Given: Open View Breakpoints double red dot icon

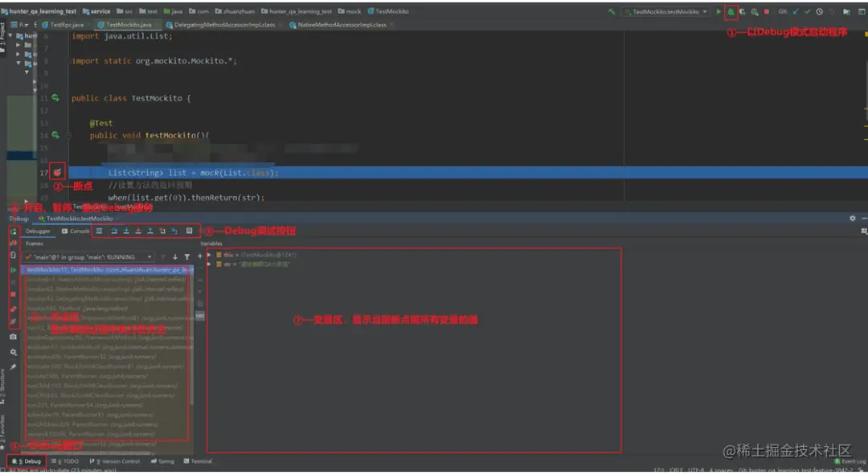Looking at the screenshot, I should 14,309.
